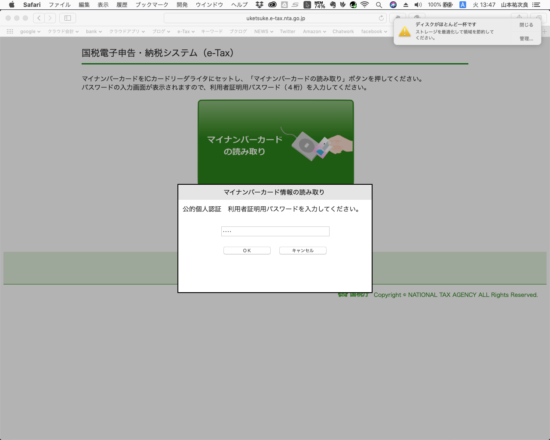550x440 pixels.
Task: Click the Dropbox menu bar icon
Action: [x=259, y=5]
